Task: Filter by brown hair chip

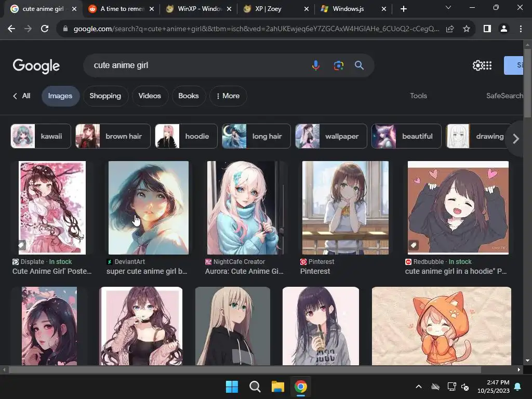Action: coord(113,137)
